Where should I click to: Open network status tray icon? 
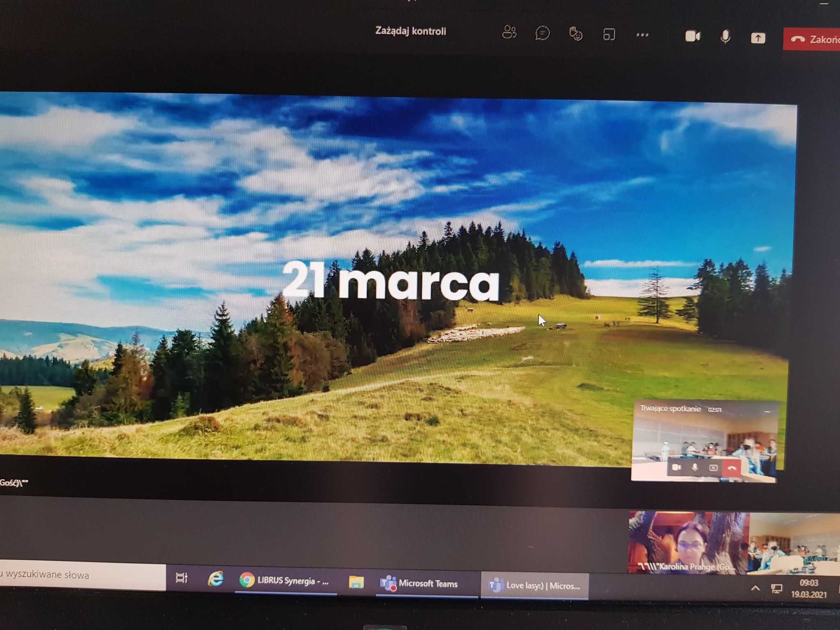(776, 589)
